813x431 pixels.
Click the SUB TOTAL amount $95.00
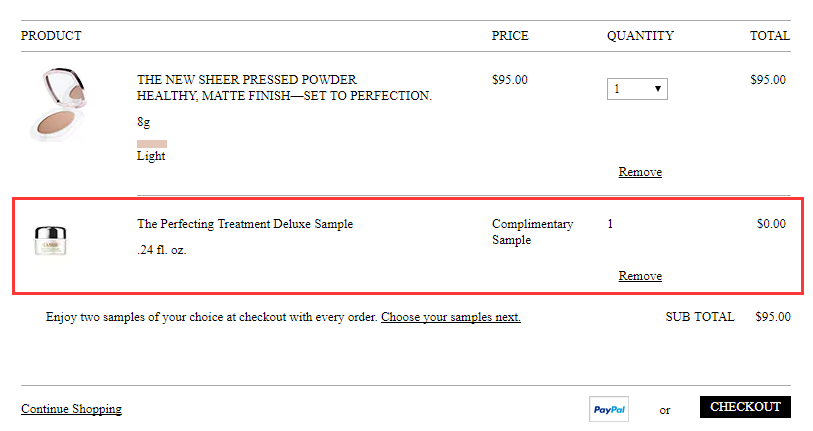click(773, 317)
